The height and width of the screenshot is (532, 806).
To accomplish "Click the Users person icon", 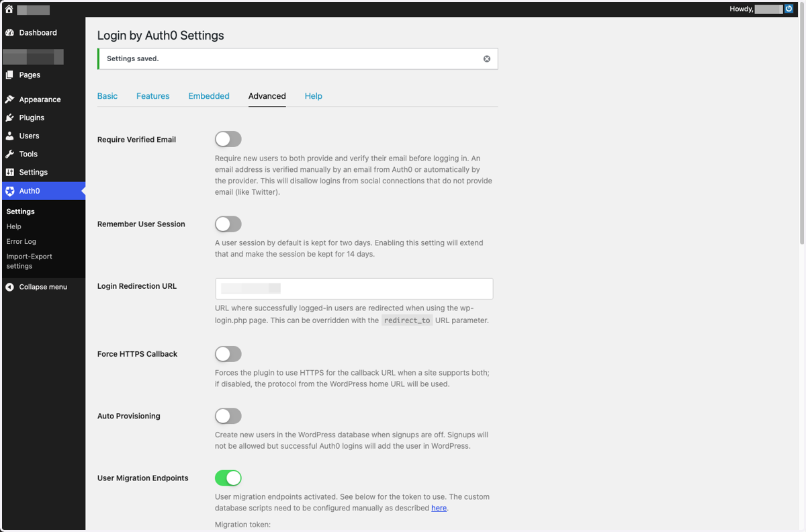I will 9,136.
